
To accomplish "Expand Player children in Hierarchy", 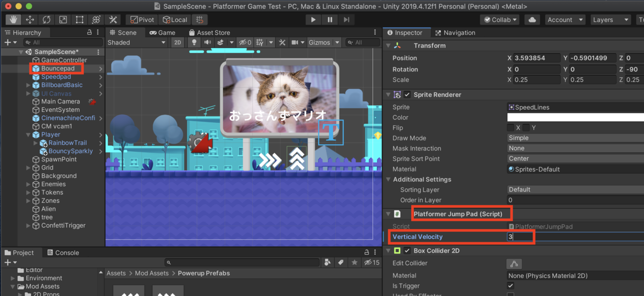I will (x=28, y=135).
